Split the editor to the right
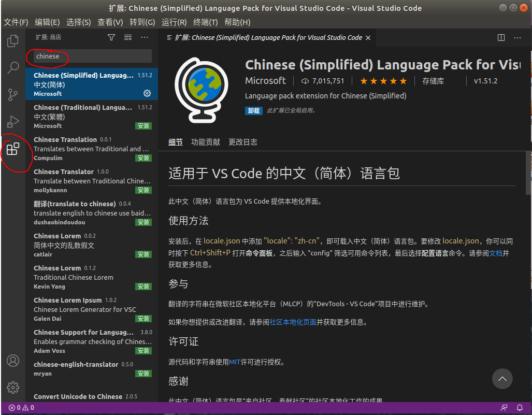 click(x=501, y=38)
